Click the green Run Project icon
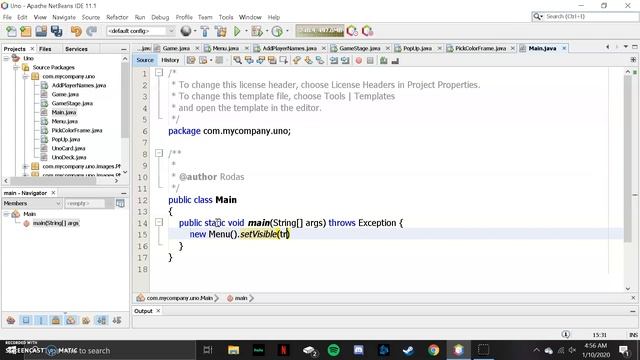Image resolution: width=640 pixels, height=360 pixels. point(237,31)
